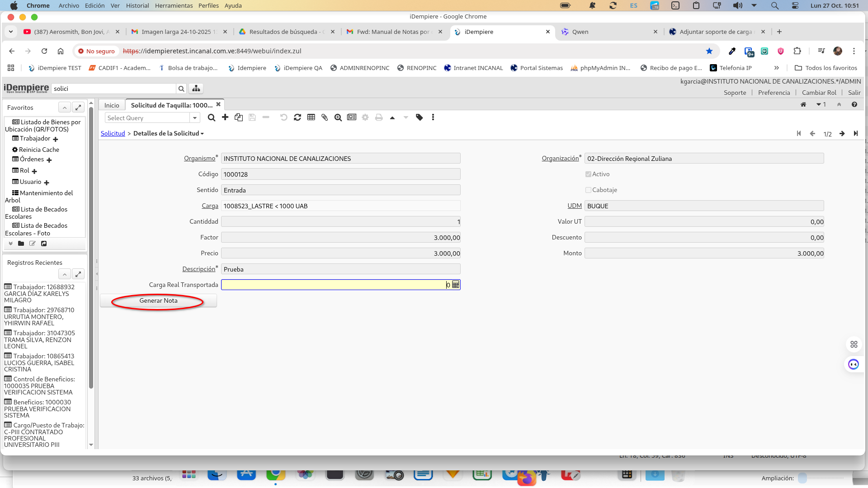
Task: Click the Zoom Across icon
Action: (x=338, y=117)
